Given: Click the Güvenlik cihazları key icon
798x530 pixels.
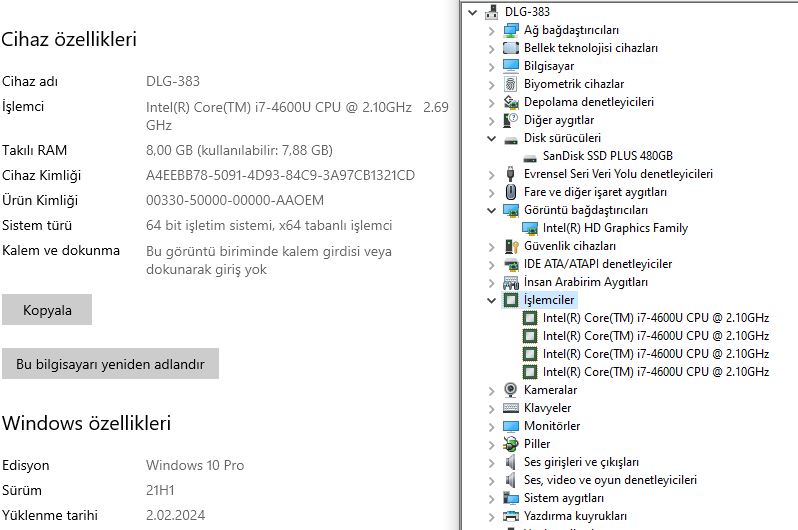Looking at the screenshot, I should click(x=510, y=246).
